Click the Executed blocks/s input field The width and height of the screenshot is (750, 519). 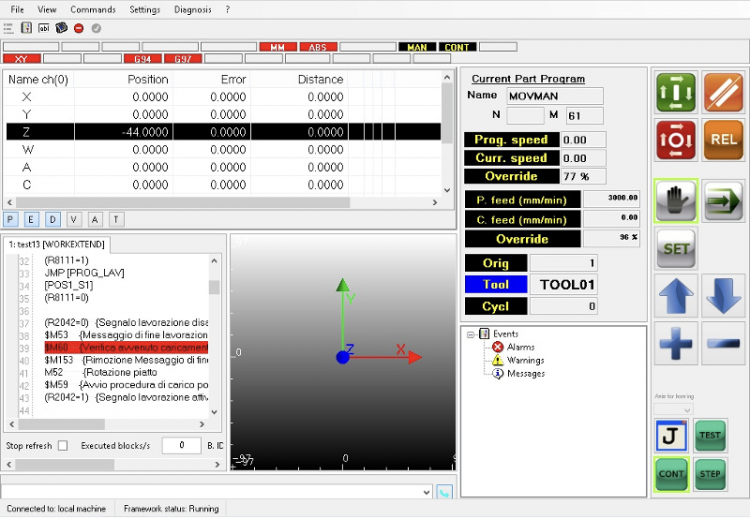(181, 445)
